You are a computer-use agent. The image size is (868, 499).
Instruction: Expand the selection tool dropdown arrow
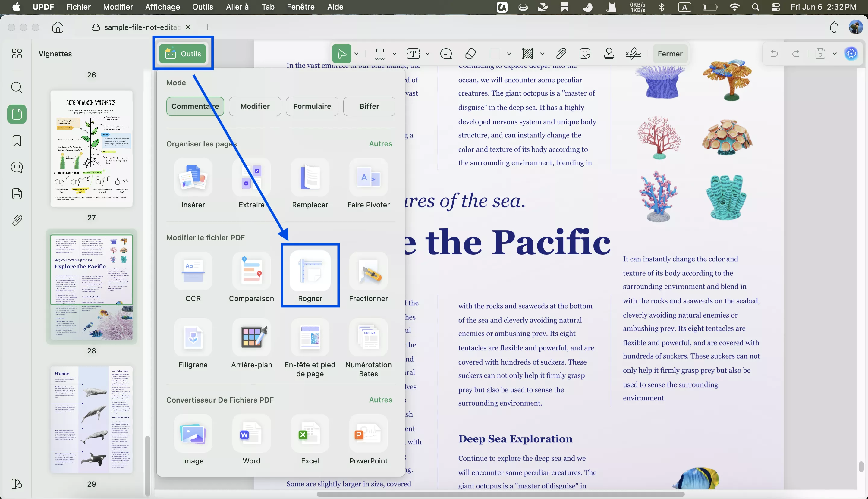tap(356, 54)
